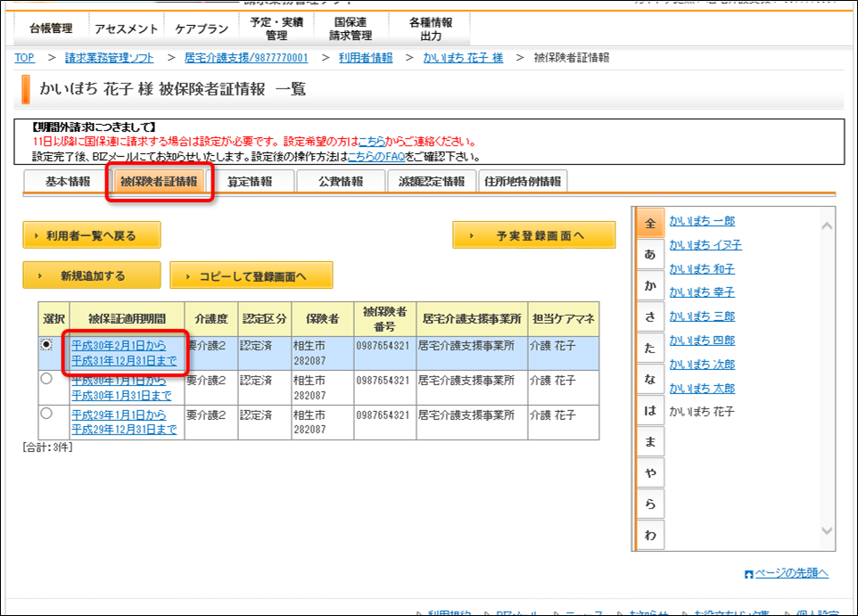The width and height of the screenshot is (858, 616).
Task: Open user かいぽち 四郎
Action: click(702, 341)
